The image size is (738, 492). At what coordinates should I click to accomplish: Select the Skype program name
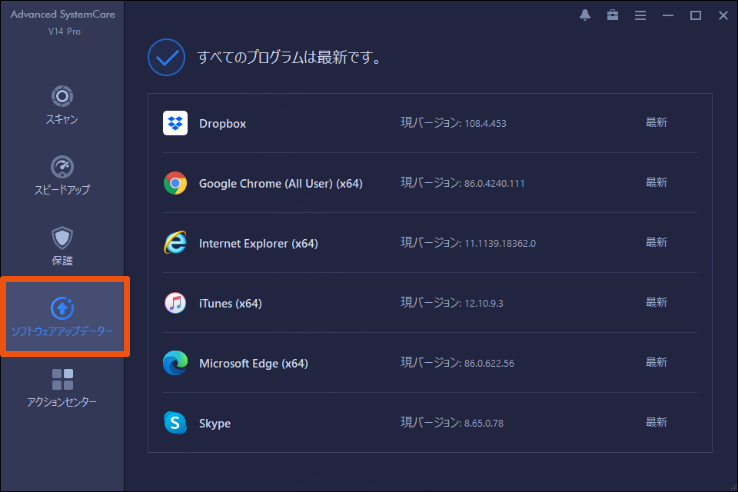pos(215,424)
